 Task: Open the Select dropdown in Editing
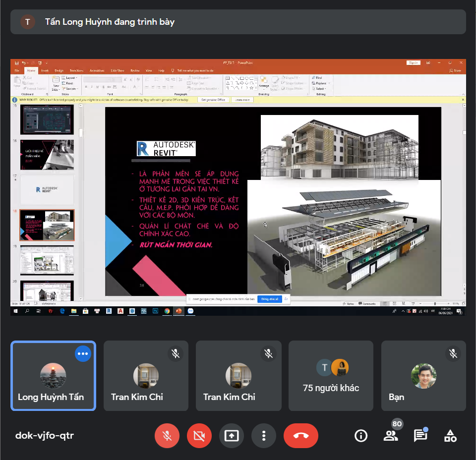tap(319, 89)
